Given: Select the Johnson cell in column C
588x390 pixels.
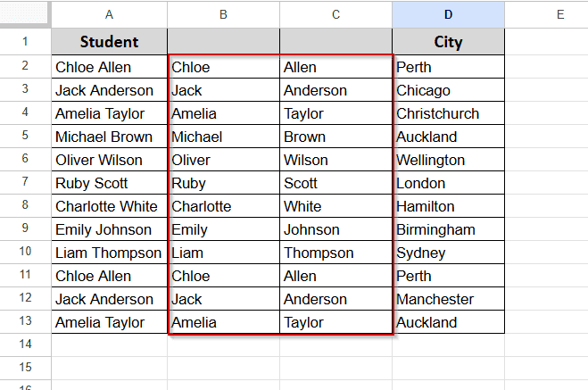Looking at the screenshot, I should (x=336, y=229).
